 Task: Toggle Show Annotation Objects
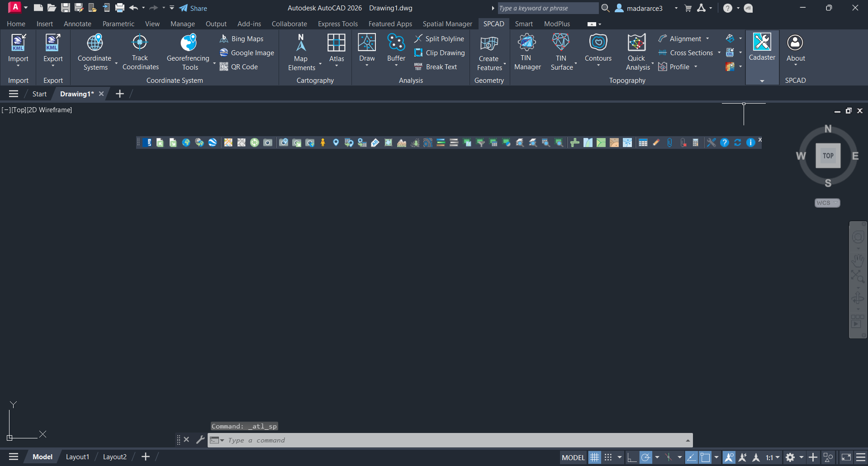729,457
